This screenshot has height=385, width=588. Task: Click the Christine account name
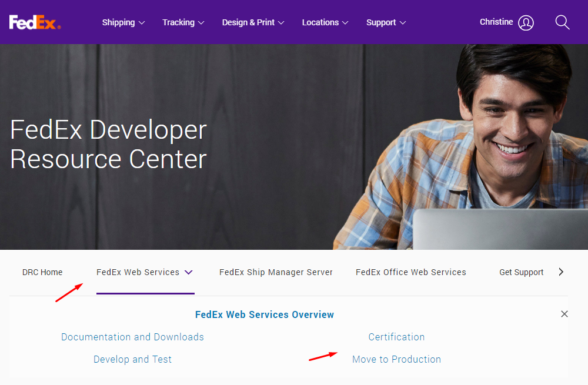point(496,22)
